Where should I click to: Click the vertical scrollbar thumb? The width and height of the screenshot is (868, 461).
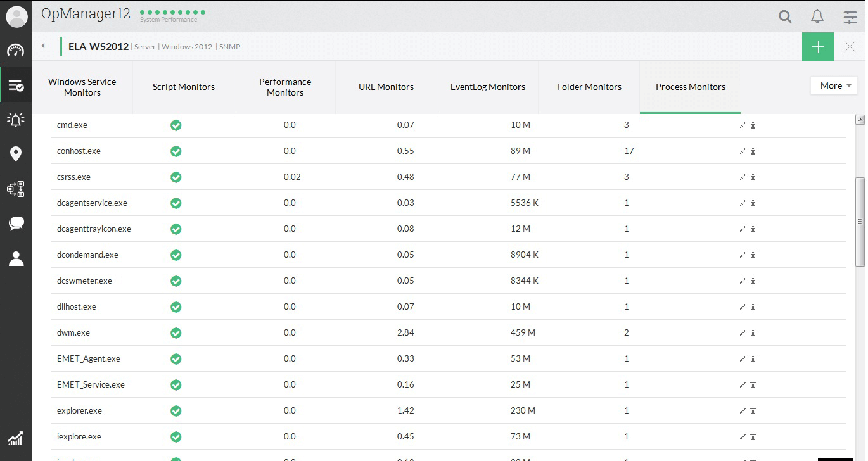[860, 222]
